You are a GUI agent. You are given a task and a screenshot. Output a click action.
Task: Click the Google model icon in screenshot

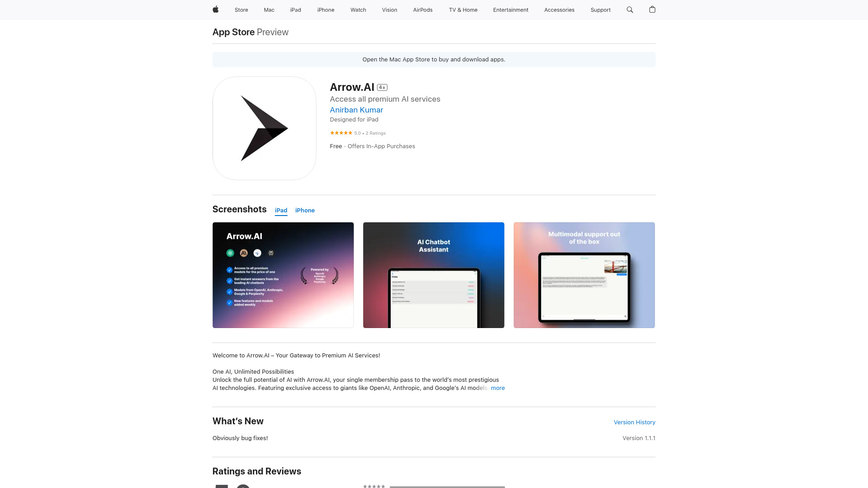258,253
